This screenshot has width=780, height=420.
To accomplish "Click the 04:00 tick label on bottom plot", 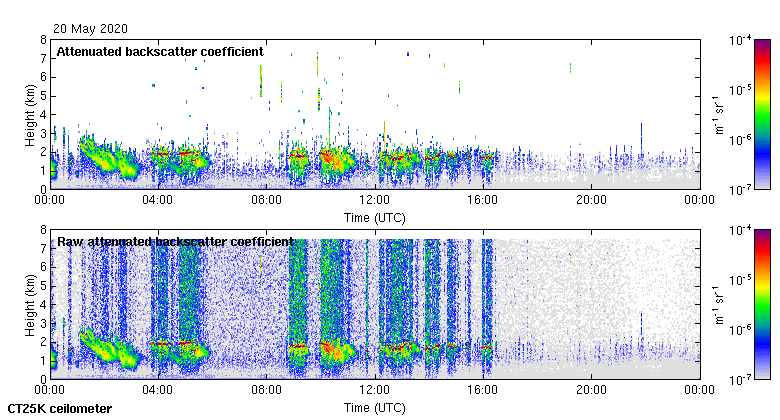I will pyautogui.click(x=158, y=390).
